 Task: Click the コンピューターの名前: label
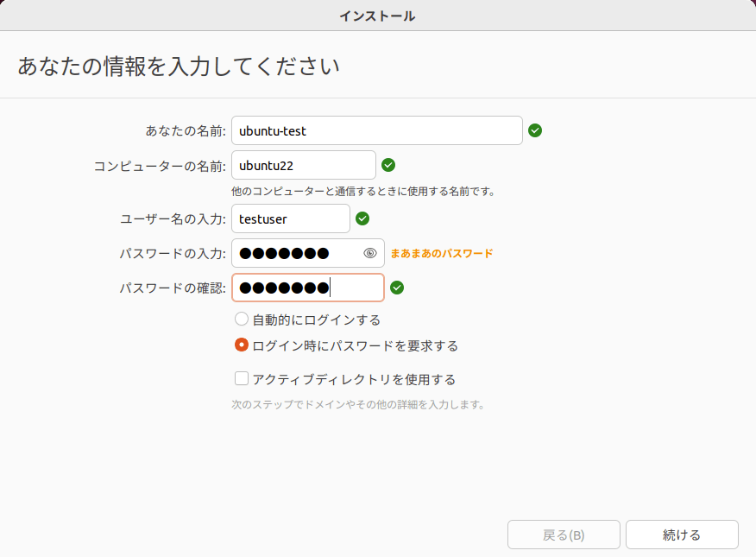pyautogui.click(x=160, y=166)
